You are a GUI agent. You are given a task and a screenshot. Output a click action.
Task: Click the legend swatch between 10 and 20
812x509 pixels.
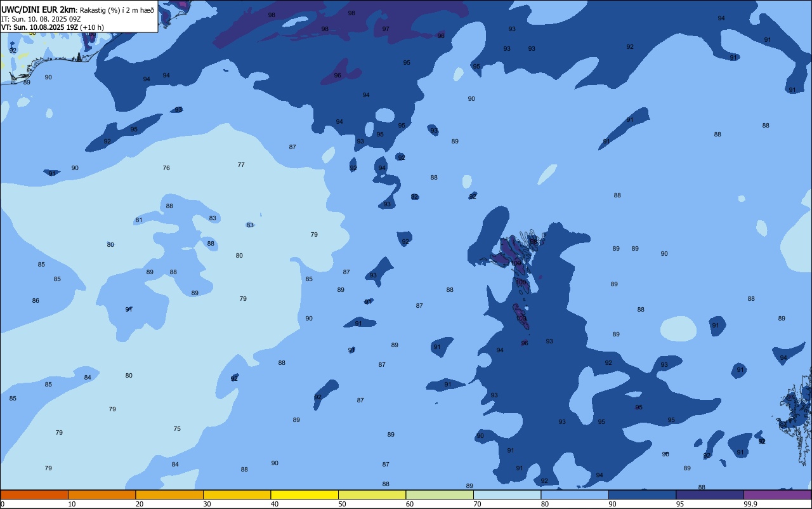[x=101, y=494]
